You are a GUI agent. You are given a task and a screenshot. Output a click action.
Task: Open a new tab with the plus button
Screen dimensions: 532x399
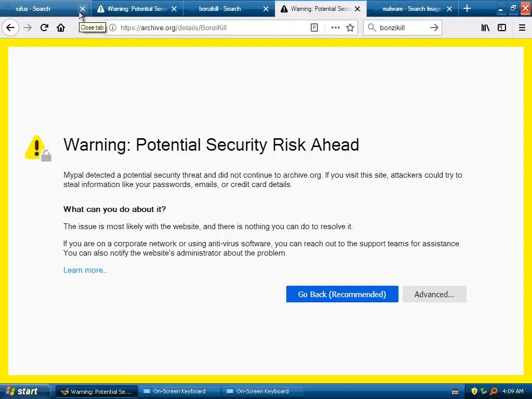(467, 8)
